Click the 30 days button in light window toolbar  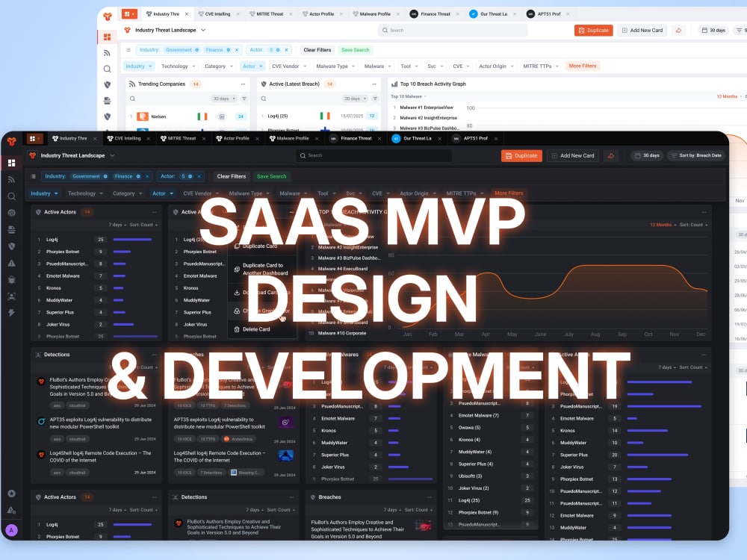713,30
